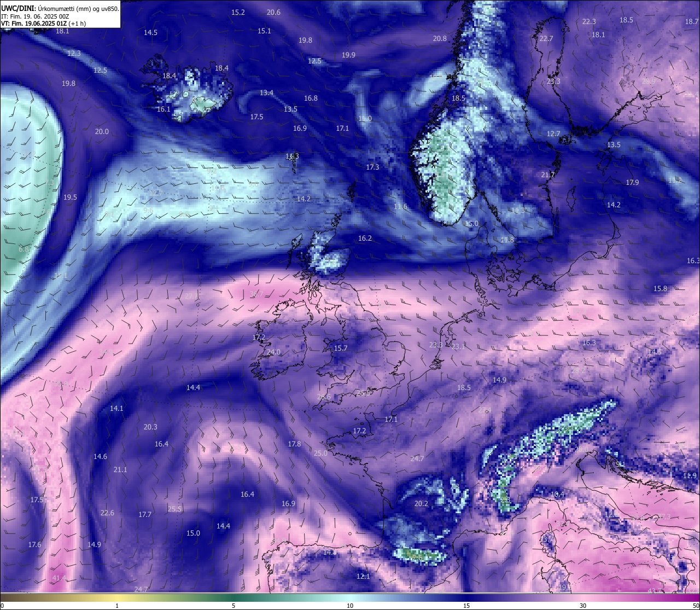Click the IT: Fim. 19. 06. 2025 00Z line
Viewport: 700px width, 610px height.
(35, 16)
